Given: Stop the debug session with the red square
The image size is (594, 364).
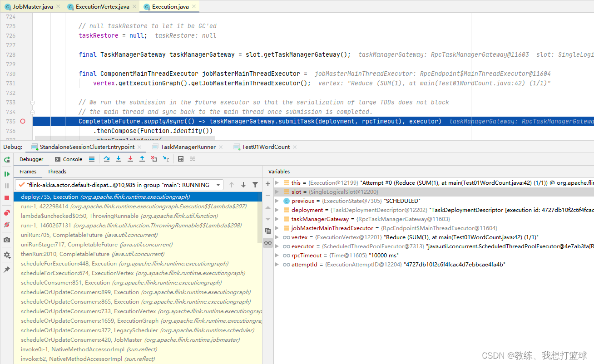Looking at the screenshot, I should (7, 198).
